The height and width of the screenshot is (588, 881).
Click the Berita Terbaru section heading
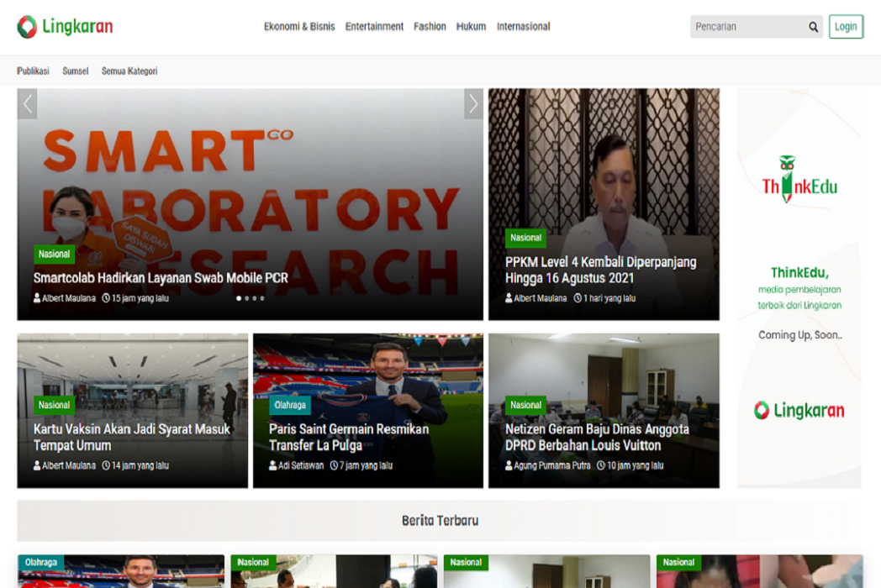click(440, 521)
